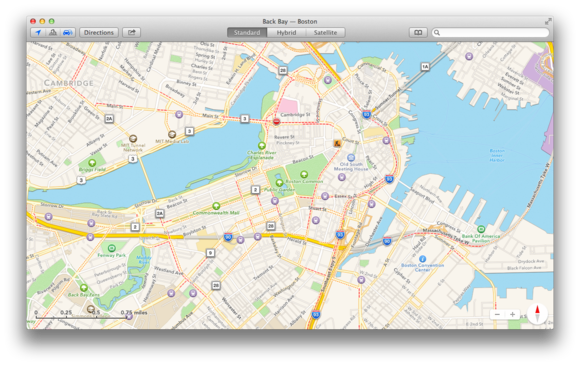Click the compass to reset north
Image resolution: width=580 pixels, height=366 pixels.
(x=537, y=313)
